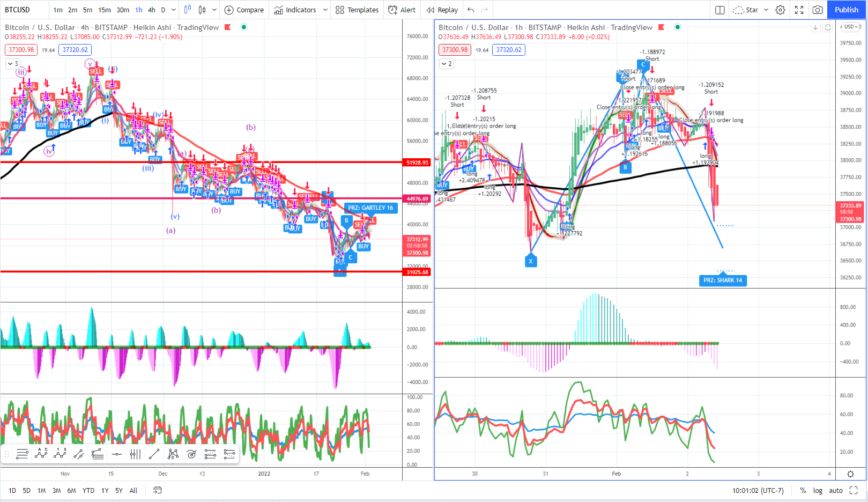Open the layout setup split-pane icon
The image size is (868, 502).
tap(720, 10)
